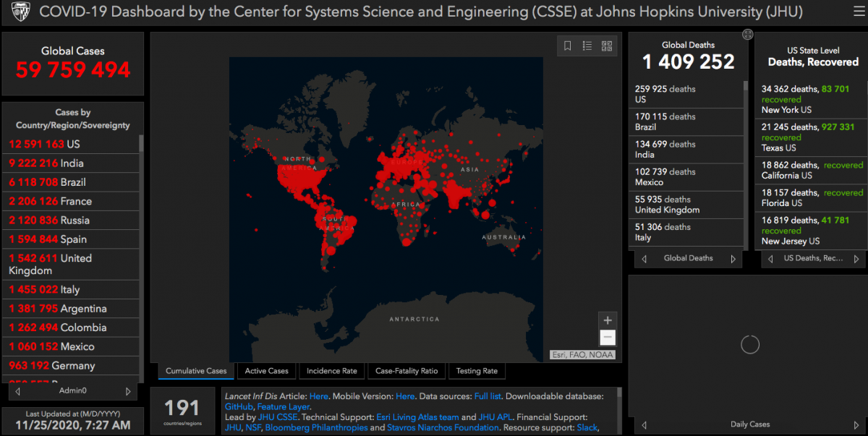Viewport: 868px width, 436px height.
Task: Select Mexico with 1 060 152 cases
Action: (70, 346)
